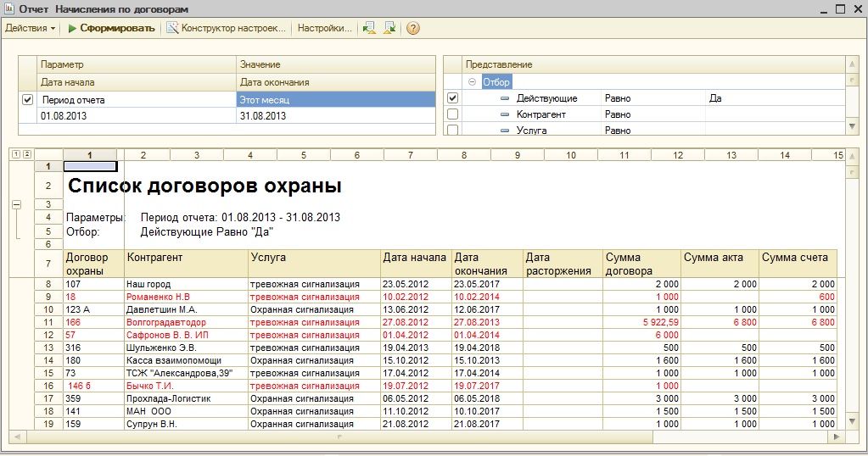
Task: Click the Список договоров охраны title
Action: (204, 186)
